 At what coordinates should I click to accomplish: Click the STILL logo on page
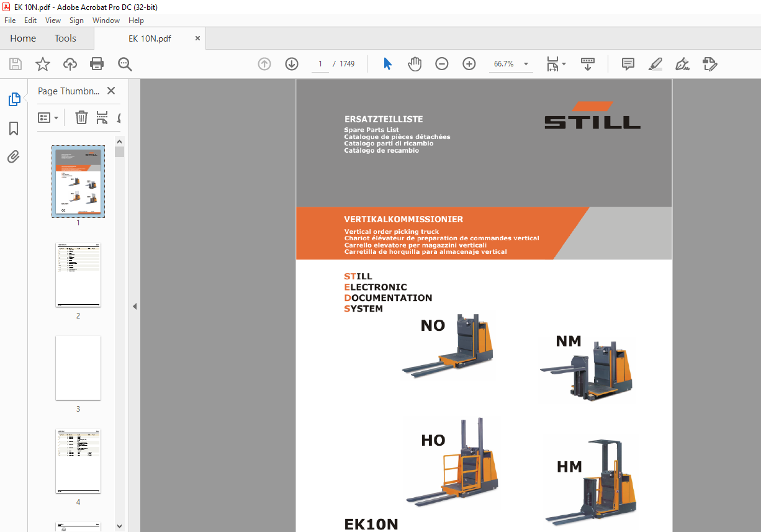point(592,115)
